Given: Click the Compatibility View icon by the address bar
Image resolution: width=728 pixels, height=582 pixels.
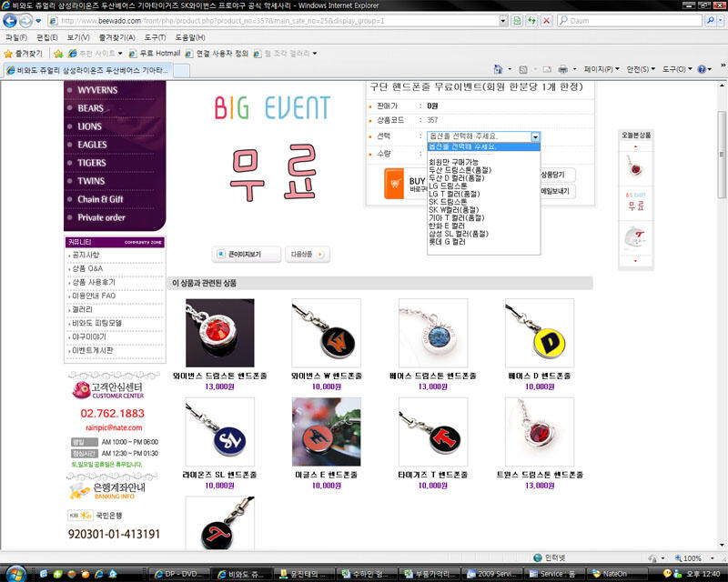Looking at the screenshot, I should tap(517, 21).
